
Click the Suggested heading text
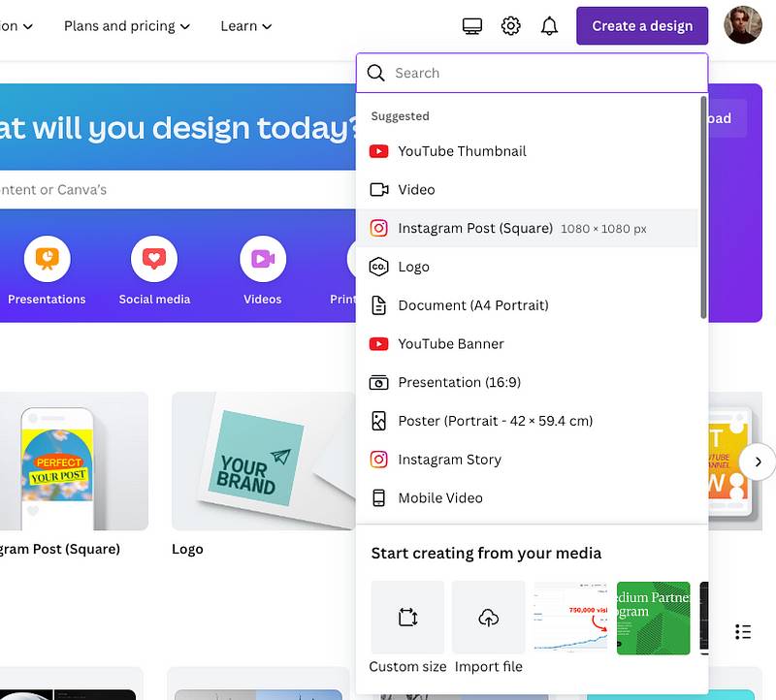point(400,116)
